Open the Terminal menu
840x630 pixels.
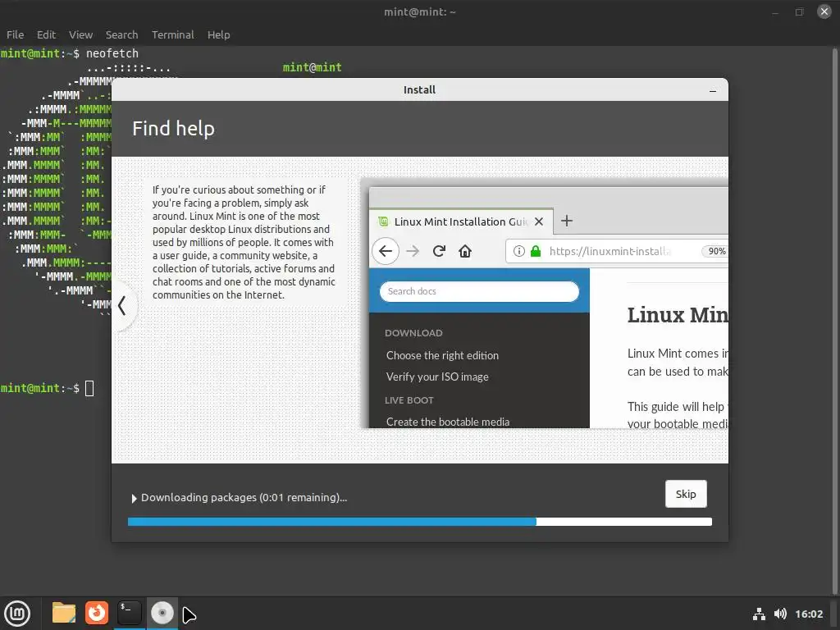point(172,34)
